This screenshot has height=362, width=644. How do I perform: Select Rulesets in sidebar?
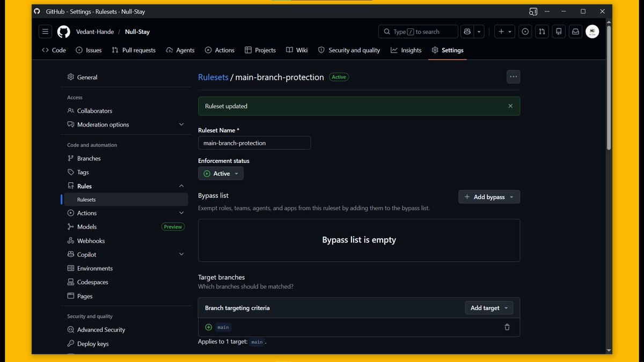tap(125, 200)
